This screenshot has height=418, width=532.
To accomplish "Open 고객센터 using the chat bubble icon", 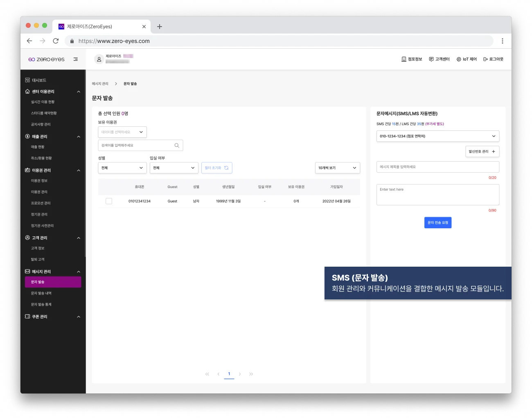I will (x=431, y=59).
